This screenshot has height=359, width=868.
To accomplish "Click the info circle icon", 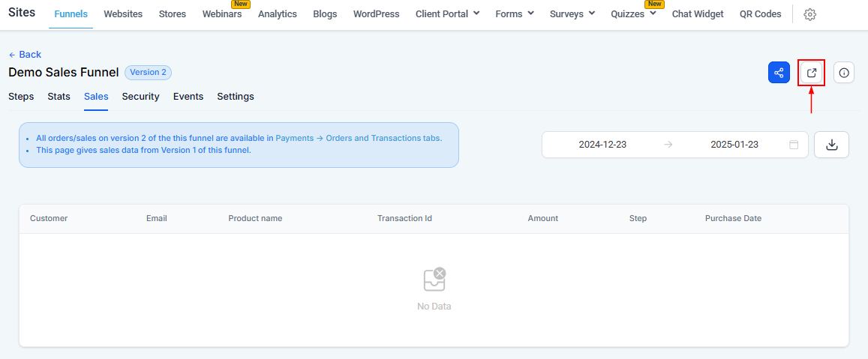I will (844, 73).
